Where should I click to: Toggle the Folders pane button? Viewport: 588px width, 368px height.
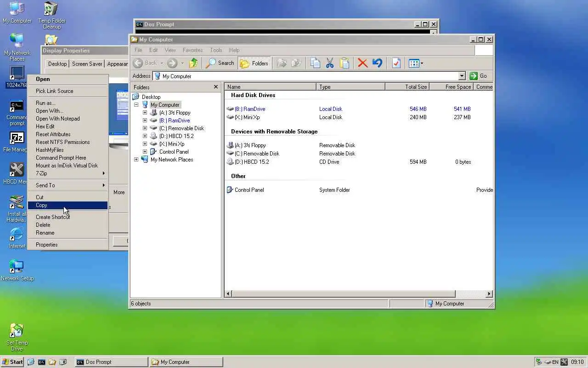[x=254, y=63]
